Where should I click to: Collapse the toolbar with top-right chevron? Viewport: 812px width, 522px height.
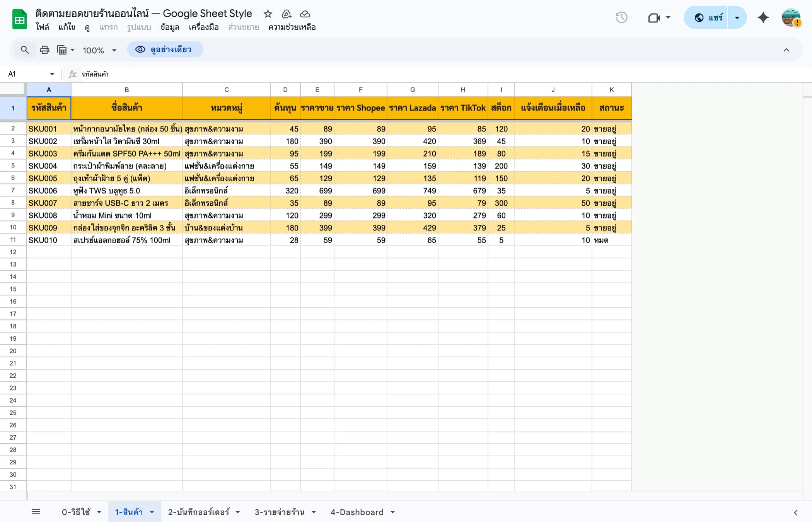(786, 49)
